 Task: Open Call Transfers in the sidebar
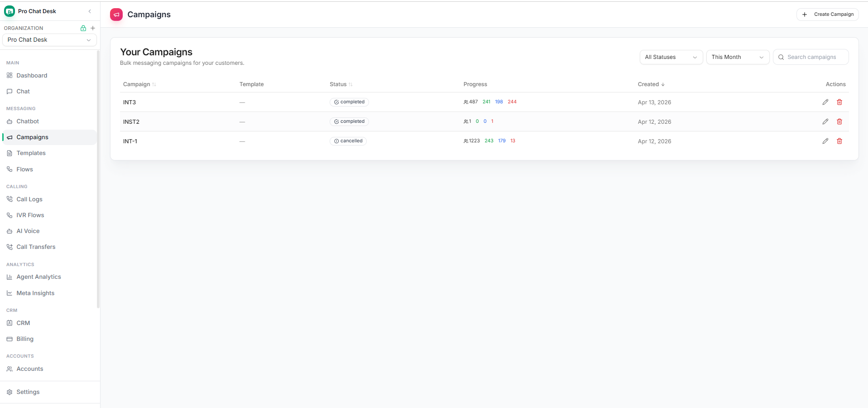(49, 247)
